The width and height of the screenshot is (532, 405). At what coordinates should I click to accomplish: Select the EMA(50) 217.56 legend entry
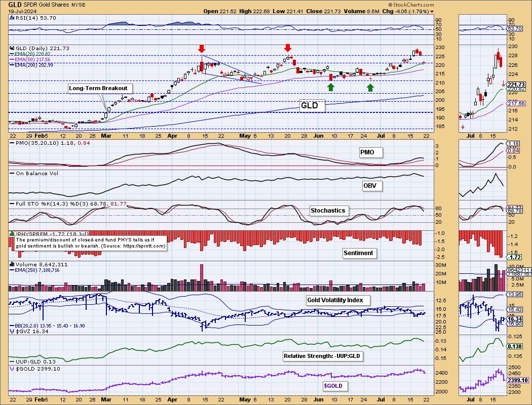[30, 59]
